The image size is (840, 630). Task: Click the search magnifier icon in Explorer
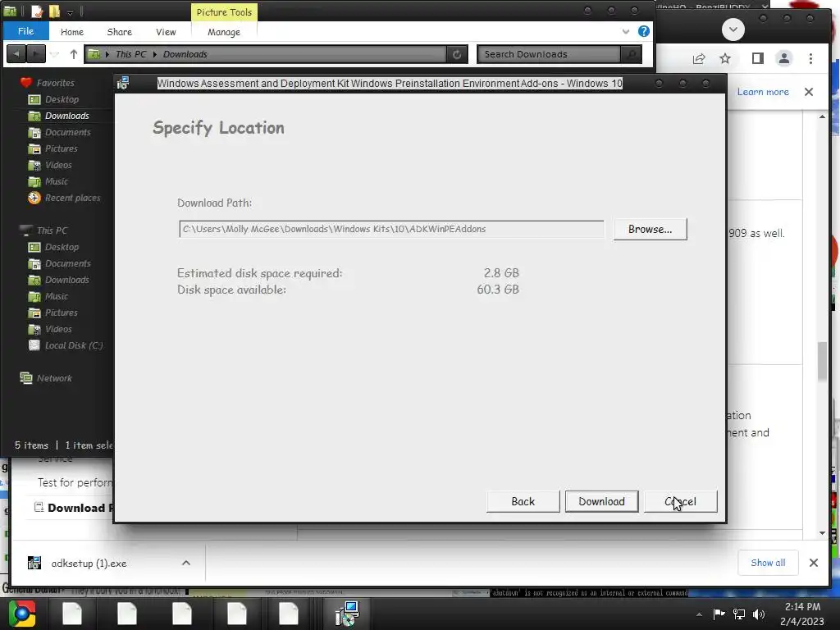click(x=632, y=54)
